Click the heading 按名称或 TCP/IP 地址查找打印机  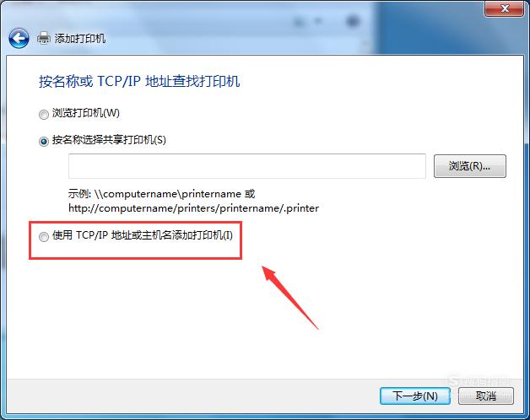pyautogui.click(x=139, y=82)
